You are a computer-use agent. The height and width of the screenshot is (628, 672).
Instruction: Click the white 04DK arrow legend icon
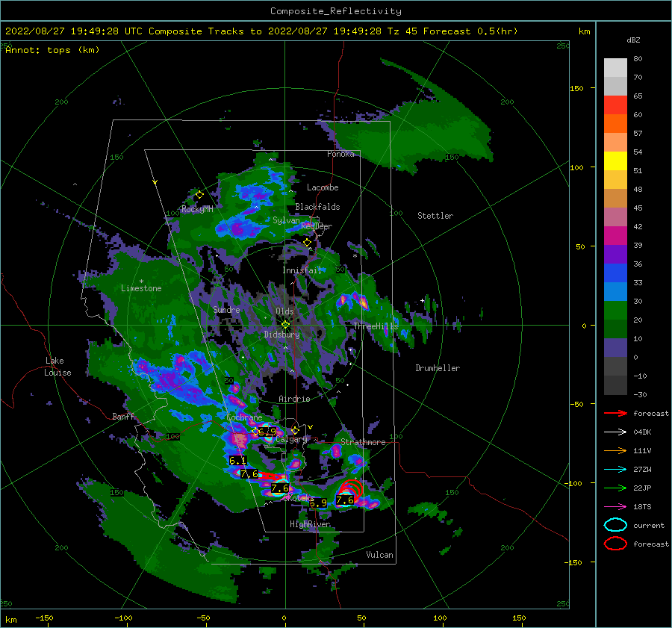tap(615, 432)
